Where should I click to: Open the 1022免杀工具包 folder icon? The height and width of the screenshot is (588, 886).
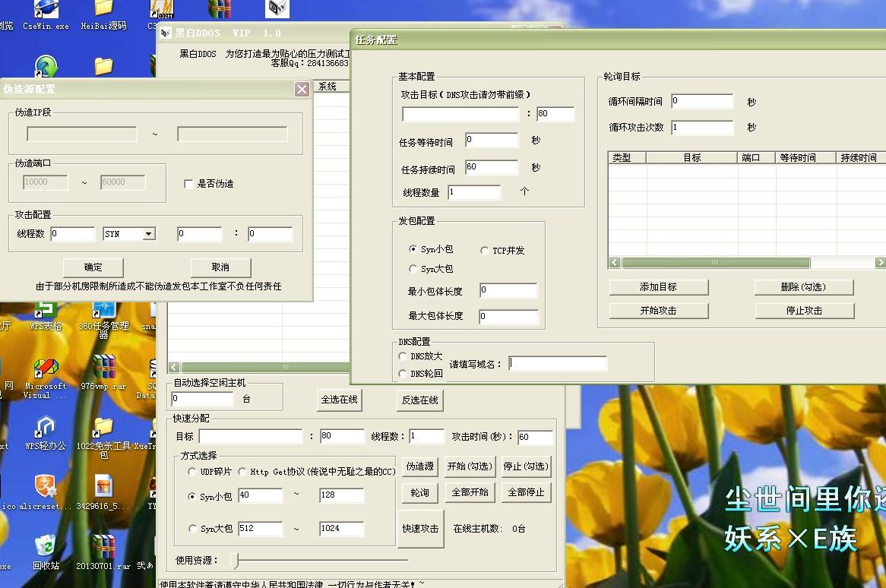pos(103,438)
